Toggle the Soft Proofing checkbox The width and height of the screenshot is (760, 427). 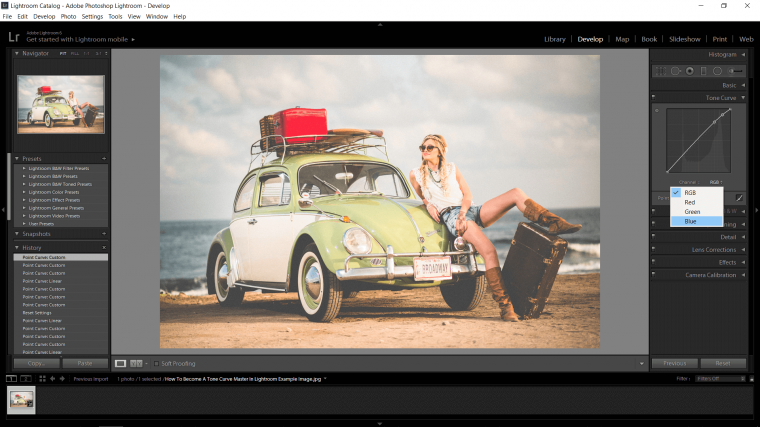[x=156, y=364]
